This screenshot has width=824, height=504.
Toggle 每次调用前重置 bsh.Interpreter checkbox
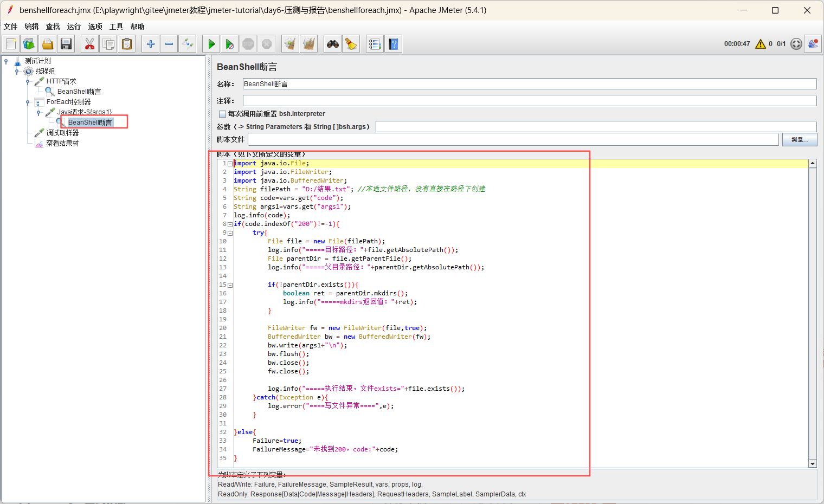[x=222, y=114]
